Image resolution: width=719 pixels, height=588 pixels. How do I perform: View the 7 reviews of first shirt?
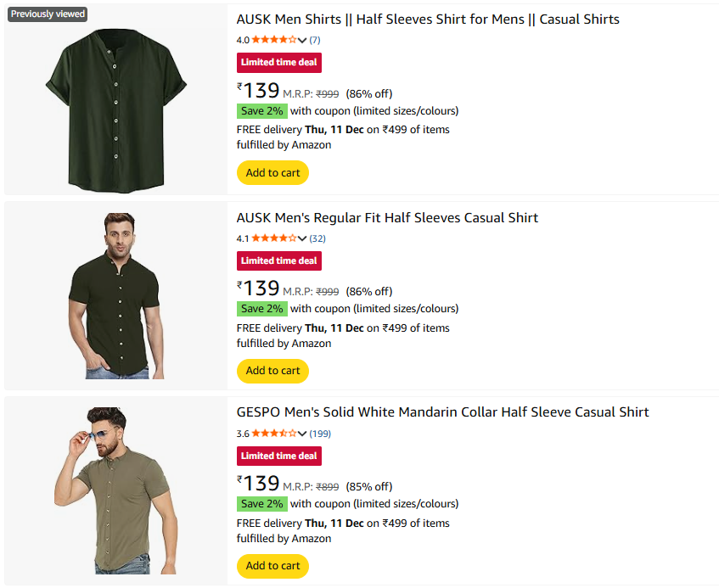point(315,40)
